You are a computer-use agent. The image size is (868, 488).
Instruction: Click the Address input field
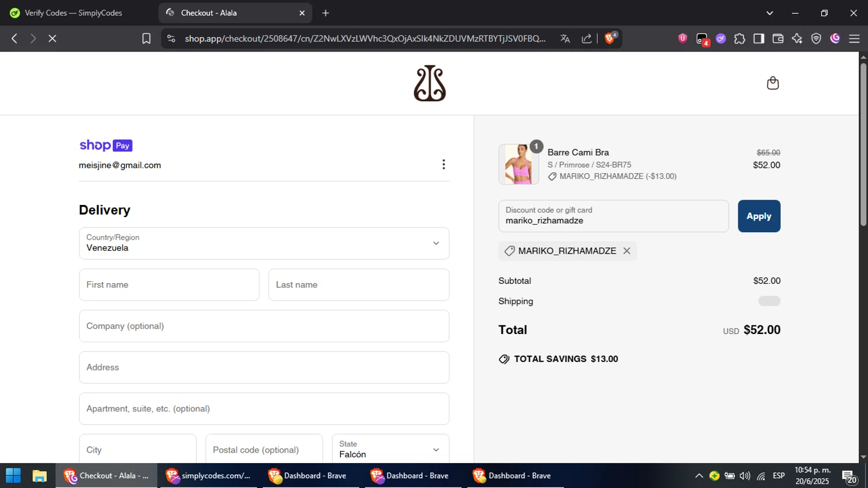pos(264,368)
